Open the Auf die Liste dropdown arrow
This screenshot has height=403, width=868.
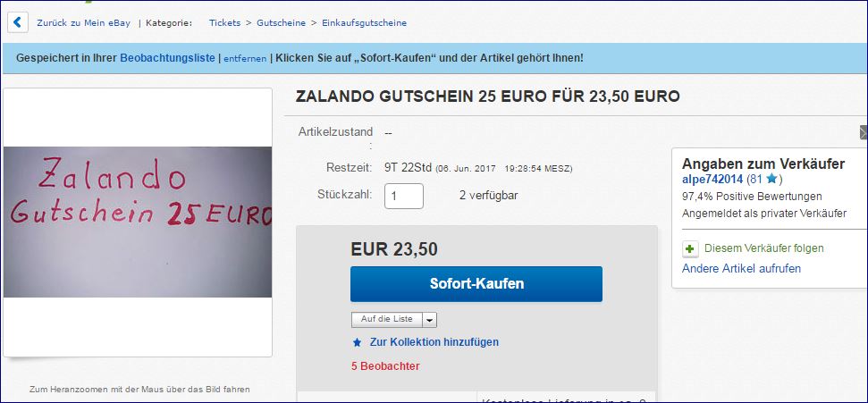tap(430, 320)
